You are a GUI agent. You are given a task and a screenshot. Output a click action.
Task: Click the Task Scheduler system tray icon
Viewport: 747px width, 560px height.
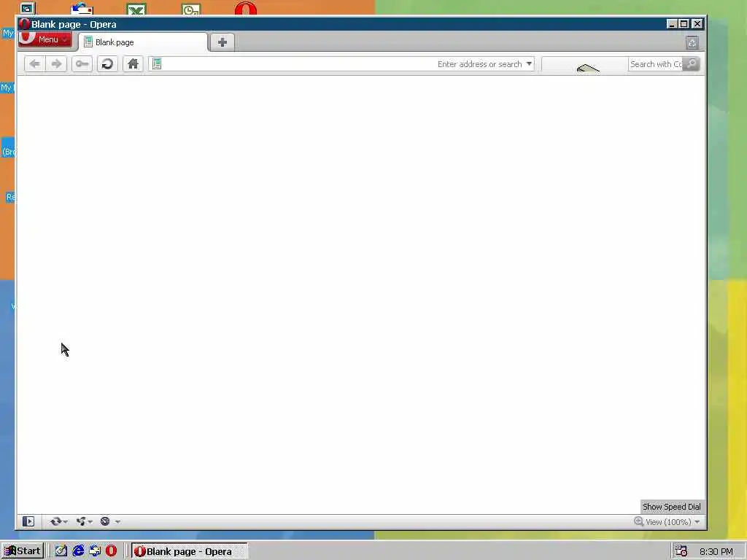click(x=681, y=551)
